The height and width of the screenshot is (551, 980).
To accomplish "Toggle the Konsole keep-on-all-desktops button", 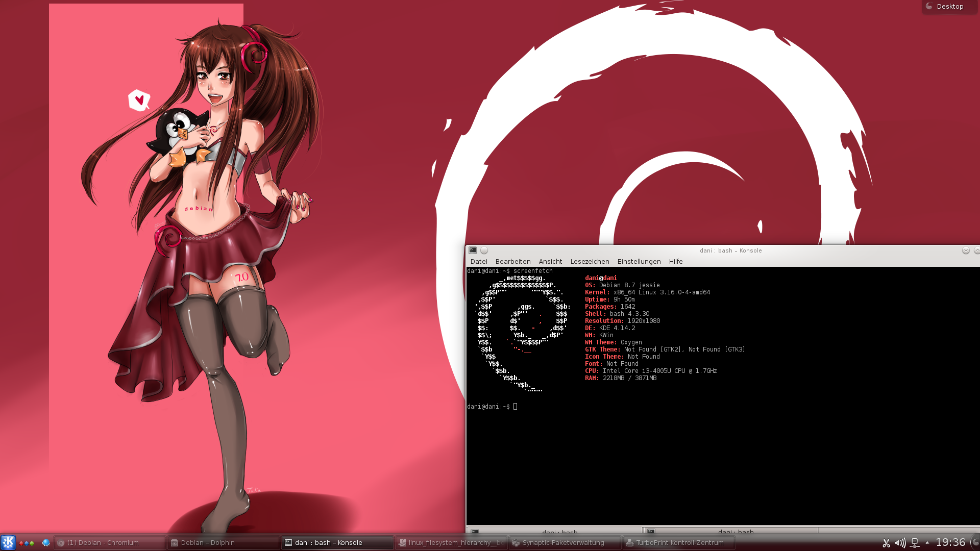I will click(484, 251).
